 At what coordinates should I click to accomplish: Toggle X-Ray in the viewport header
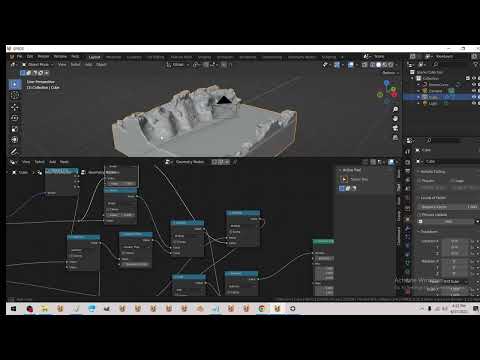[365, 65]
